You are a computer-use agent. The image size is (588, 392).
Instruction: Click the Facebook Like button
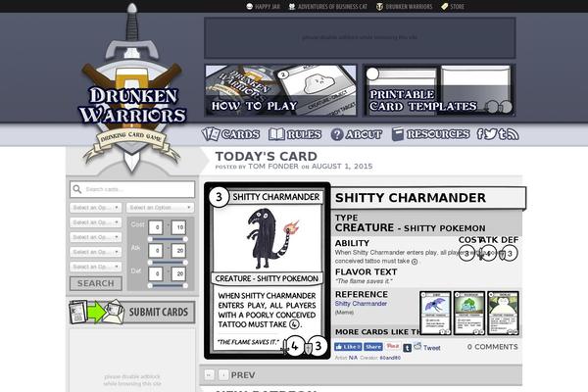click(348, 347)
